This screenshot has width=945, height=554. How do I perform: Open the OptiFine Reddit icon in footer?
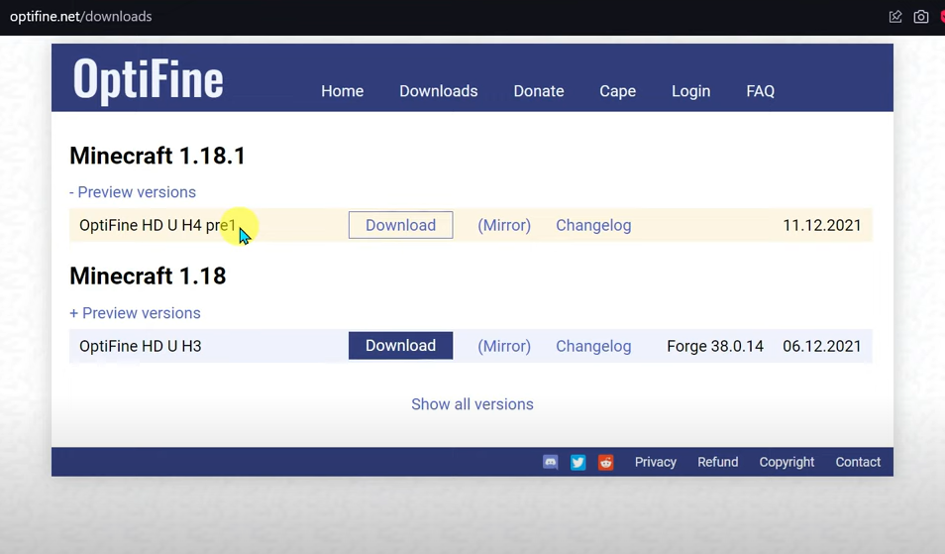point(606,462)
